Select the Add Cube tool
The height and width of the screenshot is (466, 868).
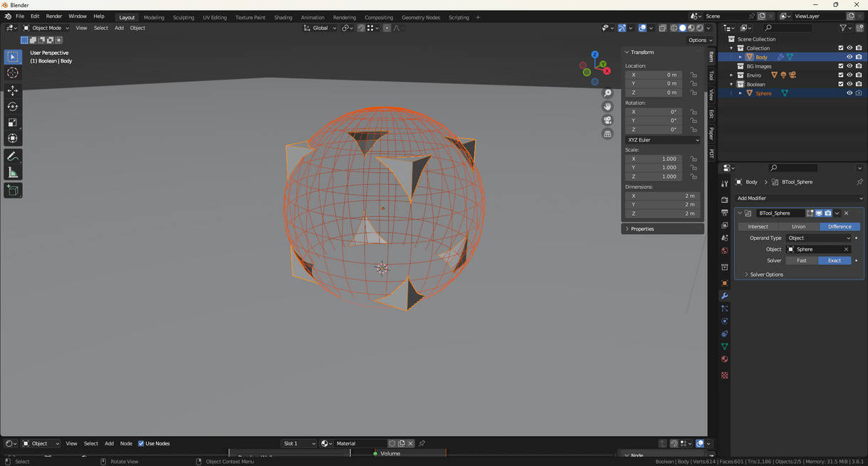click(13, 190)
